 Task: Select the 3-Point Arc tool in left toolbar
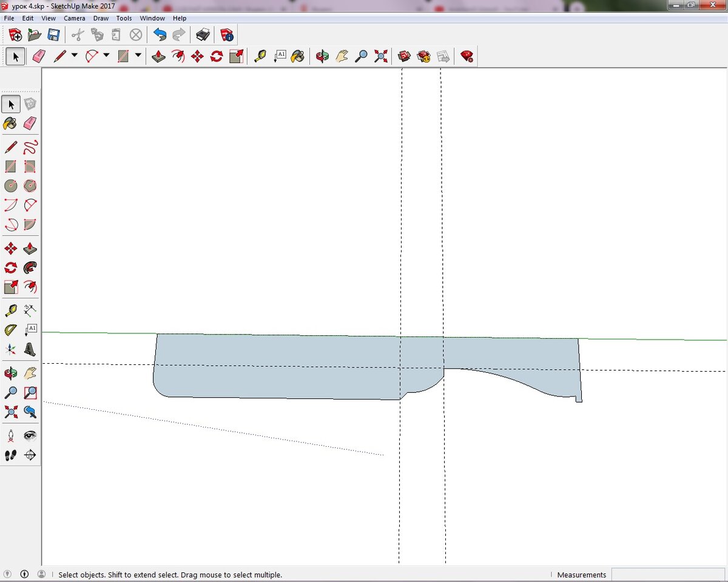[x=11, y=224]
